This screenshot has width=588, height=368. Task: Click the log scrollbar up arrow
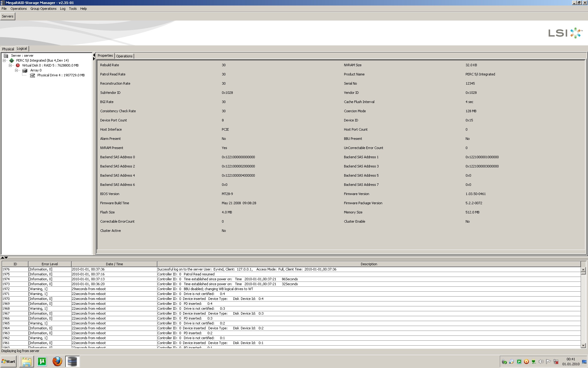[x=583, y=269]
